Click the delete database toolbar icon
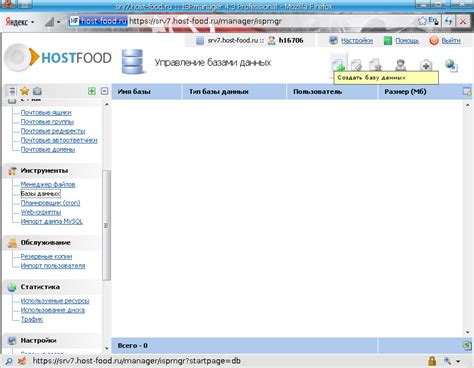Image resolution: width=474 pixels, height=368 pixels. click(375, 64)
